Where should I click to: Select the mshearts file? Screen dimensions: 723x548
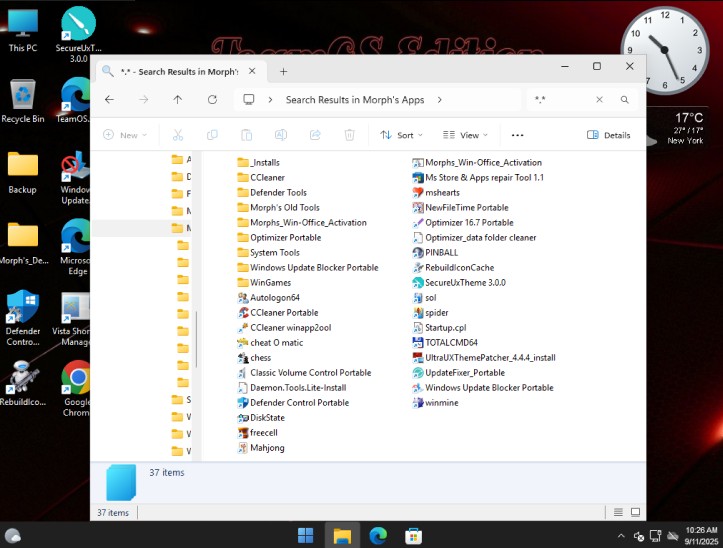click(436, 193)
